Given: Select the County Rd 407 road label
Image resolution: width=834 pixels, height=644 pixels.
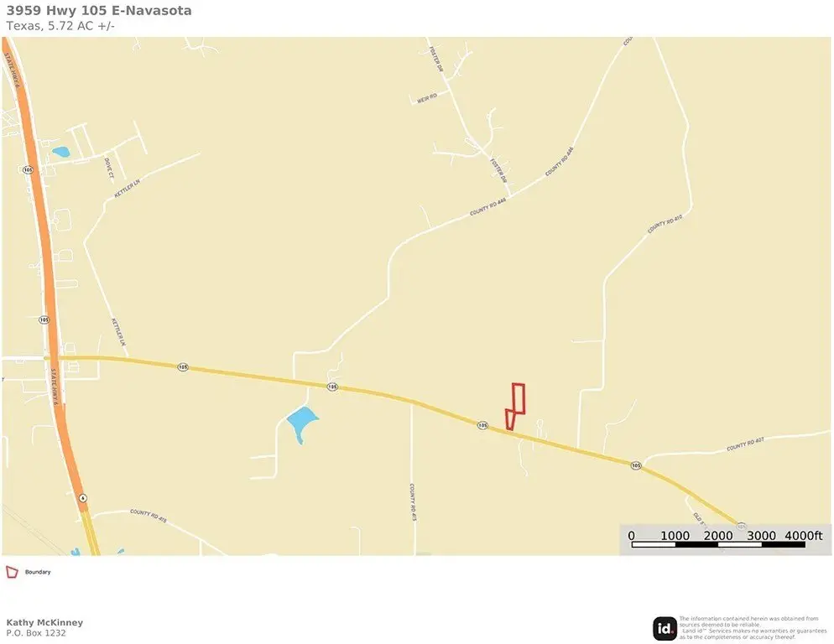Looking at the screenshot, I should pyautogui.click(x=745, y=444).
